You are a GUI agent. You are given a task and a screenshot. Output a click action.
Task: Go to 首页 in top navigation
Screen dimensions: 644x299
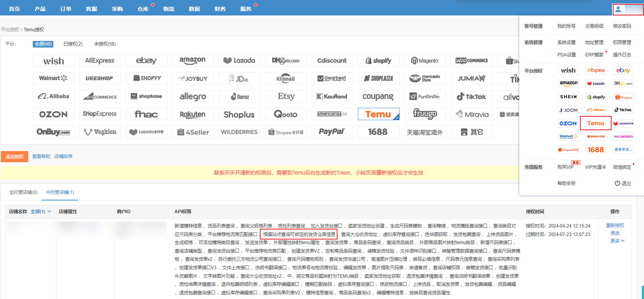[15, 9]
